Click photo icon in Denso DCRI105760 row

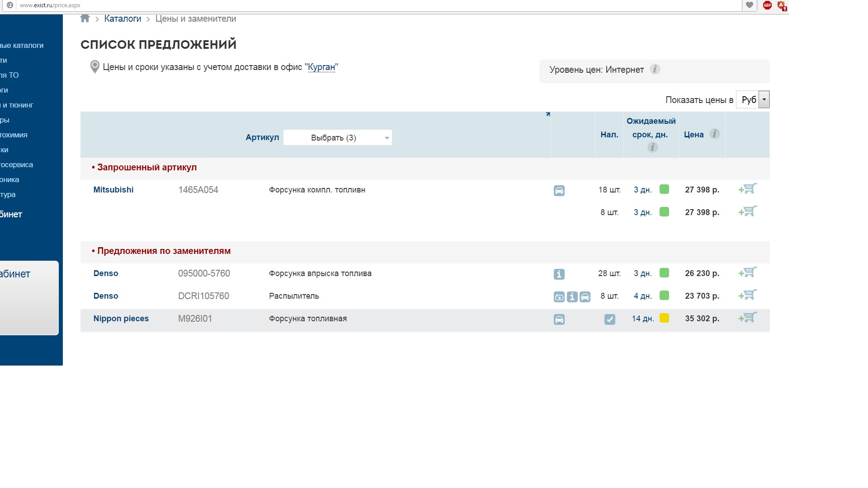click(x=559, y=297)
